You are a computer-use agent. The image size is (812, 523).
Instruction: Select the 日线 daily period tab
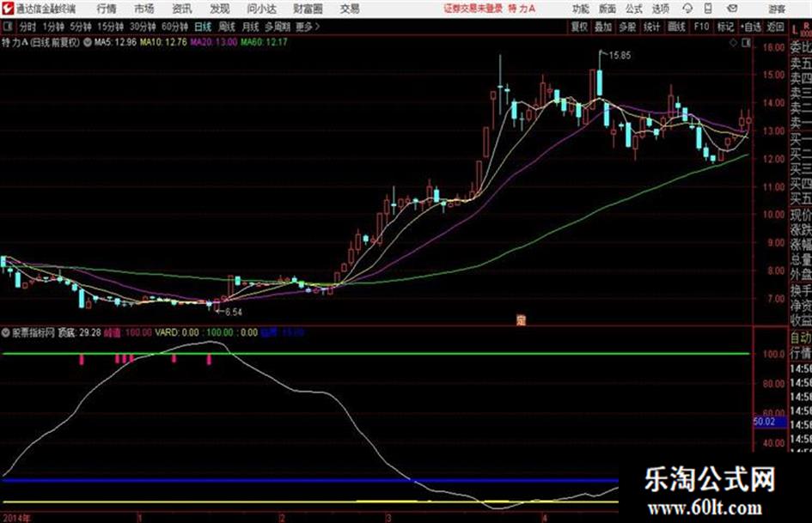[203, 27]
